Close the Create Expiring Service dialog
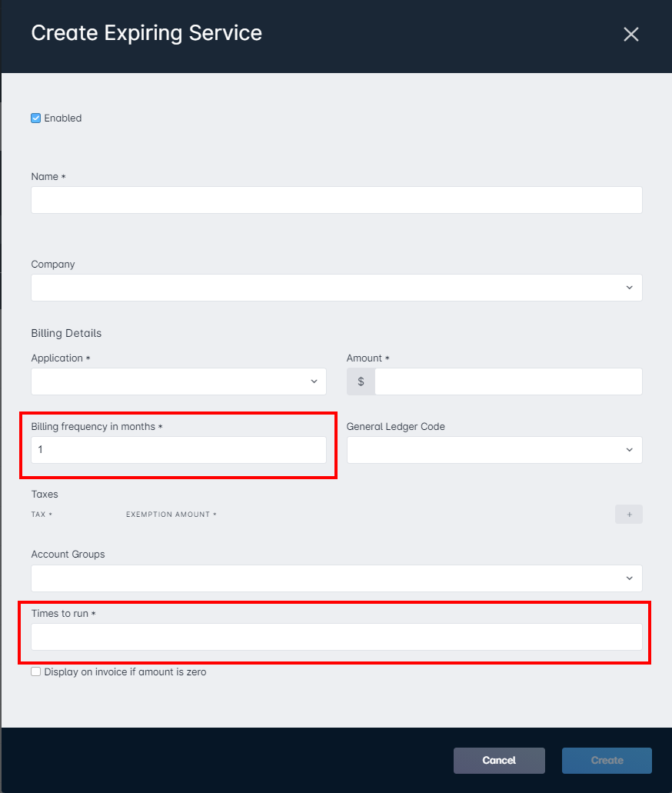The height and width of the screenshot is (793, 672). (630, 35)
